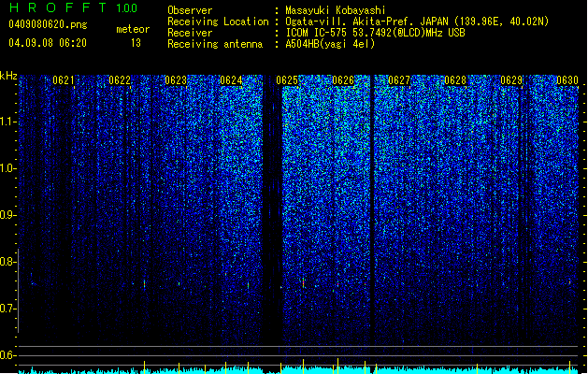Click the 0.6 kHz axis label
This screenshot has width=588, height=374.
[x=8, y=355]
